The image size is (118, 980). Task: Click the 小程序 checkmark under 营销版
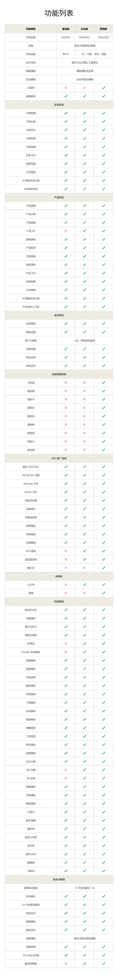[x=103, y=88]
